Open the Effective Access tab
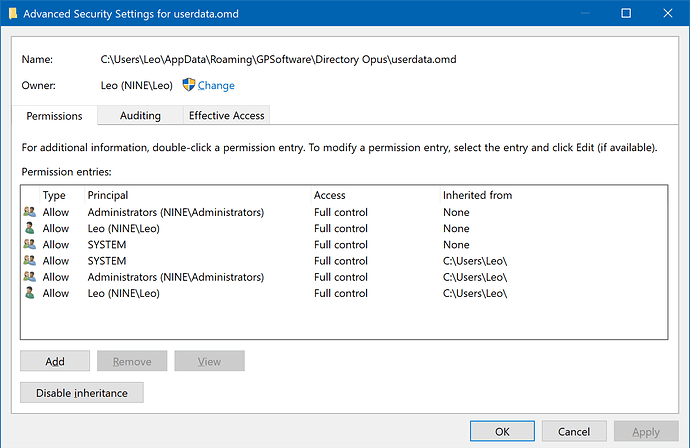Viewport: 690px width, 448px height. 227,115
